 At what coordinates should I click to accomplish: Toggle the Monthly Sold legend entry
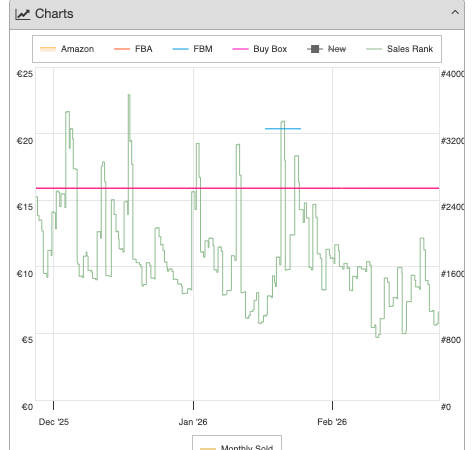click(236, 447)
